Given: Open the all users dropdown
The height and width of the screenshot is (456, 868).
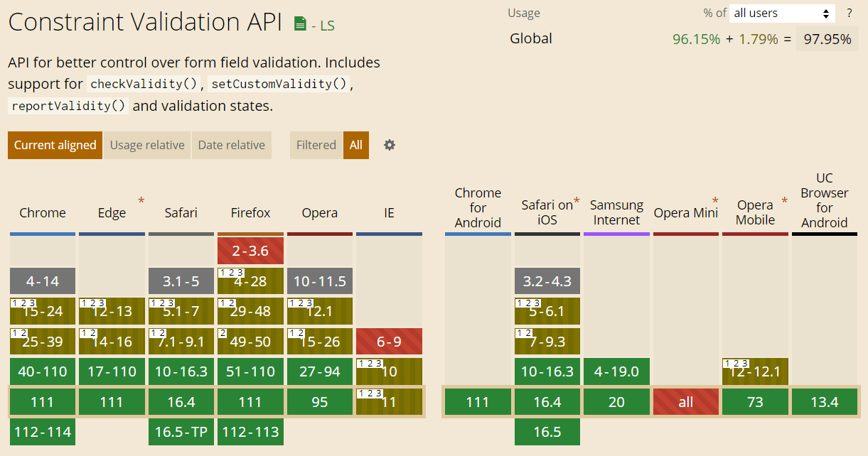Looking at the screenshot, I should (x=782, y=13).
